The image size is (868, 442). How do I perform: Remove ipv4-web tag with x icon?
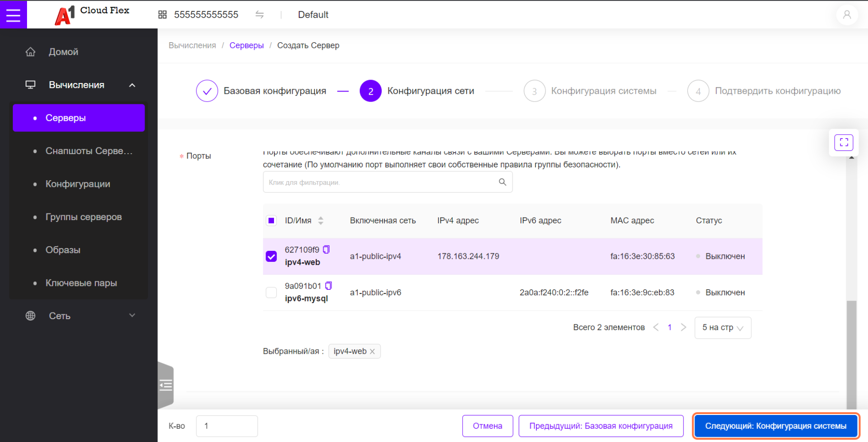tap(373, 351)
